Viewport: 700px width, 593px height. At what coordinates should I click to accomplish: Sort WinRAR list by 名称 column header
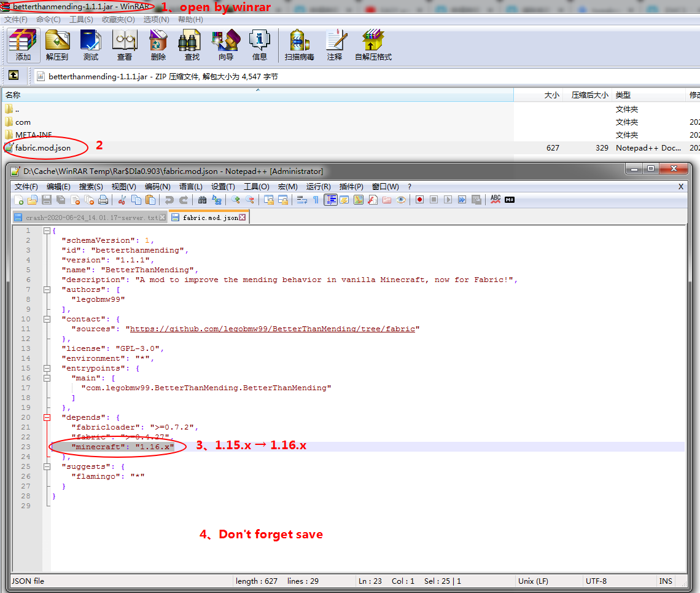coord(258,95)
